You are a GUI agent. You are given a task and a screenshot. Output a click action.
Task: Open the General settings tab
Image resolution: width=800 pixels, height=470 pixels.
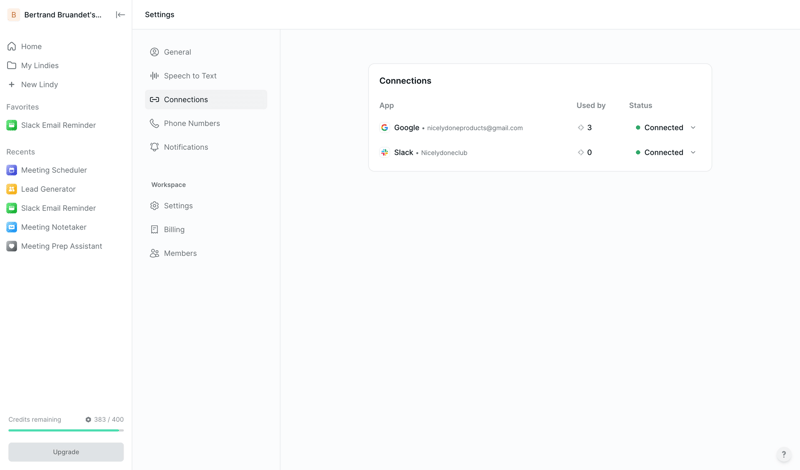tap(206, 52)
